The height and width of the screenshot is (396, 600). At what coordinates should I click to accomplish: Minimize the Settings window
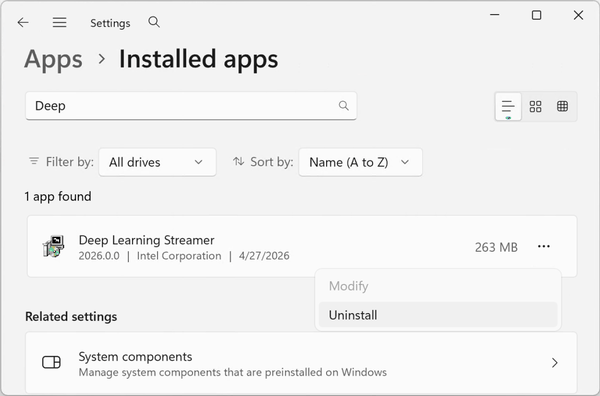pos(495,15)
